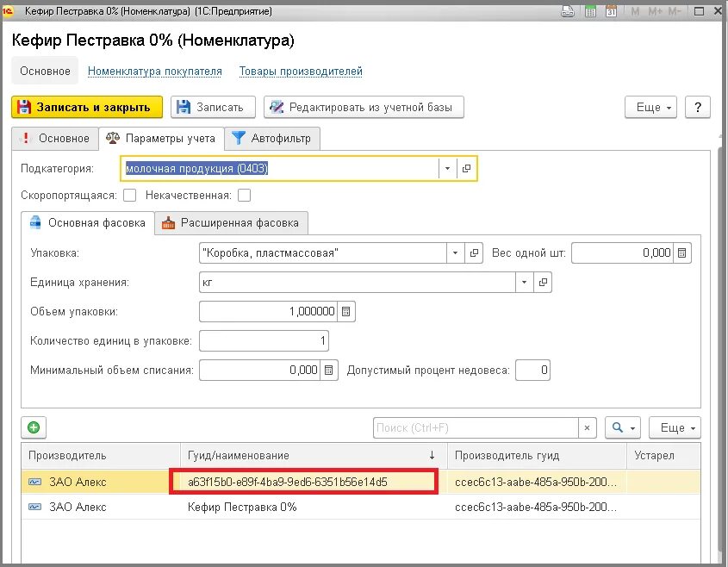Click the Упаковка field with Коробка, пластмассовая
The height and width of the screenshot is (567, 728).
tap(323, 253)
